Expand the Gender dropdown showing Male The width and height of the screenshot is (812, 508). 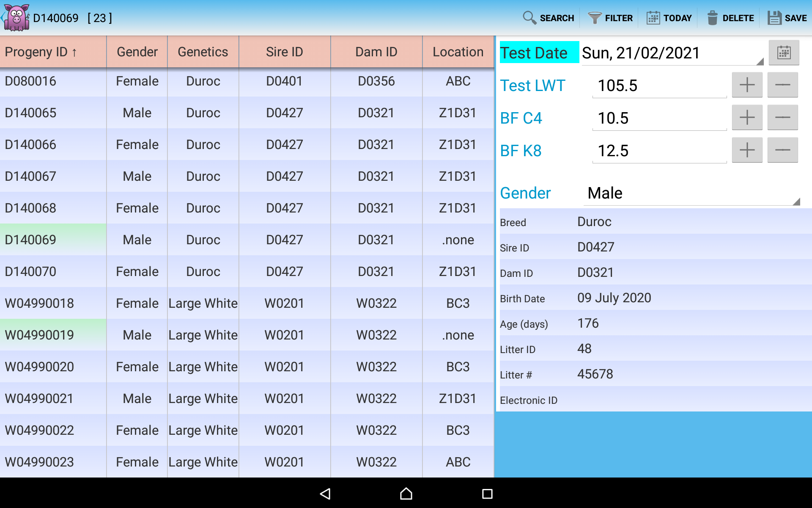[x=691, y=193]
